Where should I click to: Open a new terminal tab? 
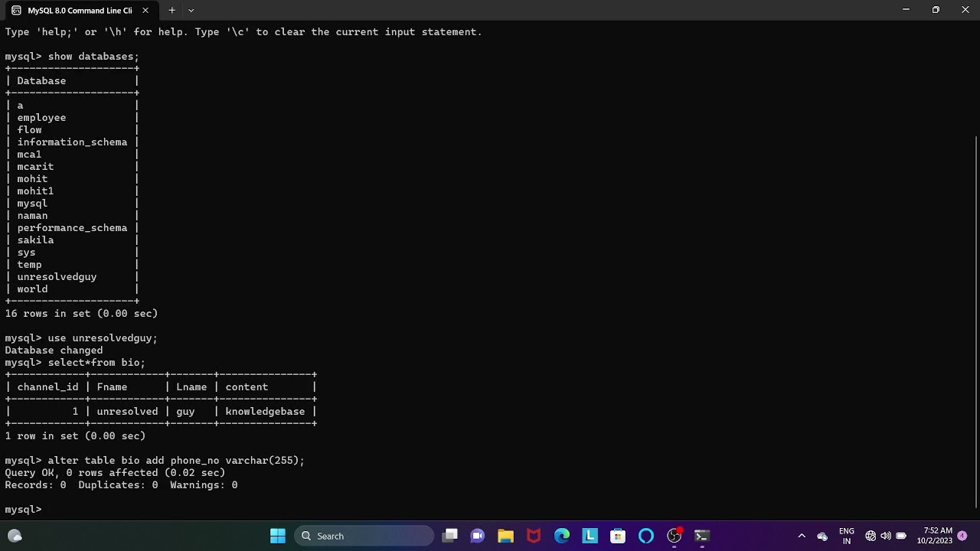point(171,11)
